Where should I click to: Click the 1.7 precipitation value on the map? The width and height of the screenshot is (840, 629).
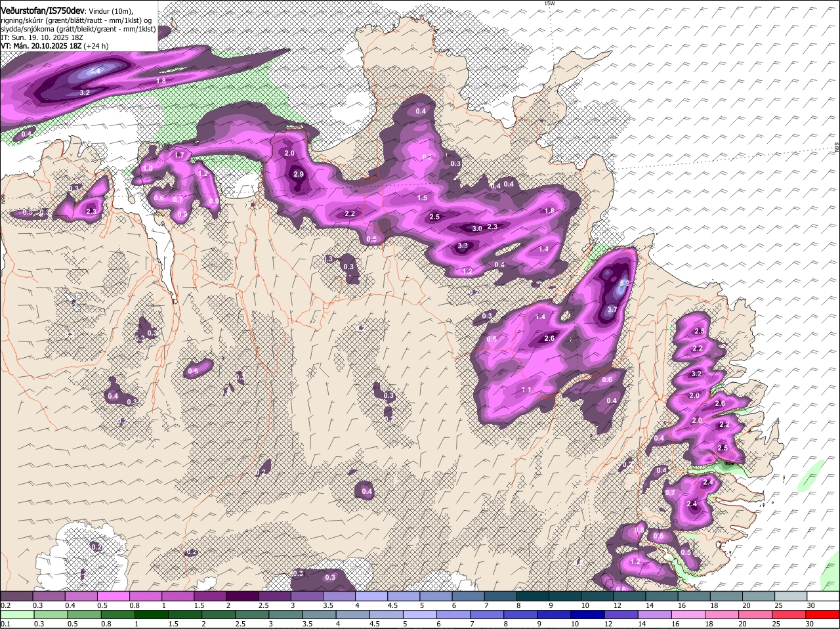(x=180, y=155)
